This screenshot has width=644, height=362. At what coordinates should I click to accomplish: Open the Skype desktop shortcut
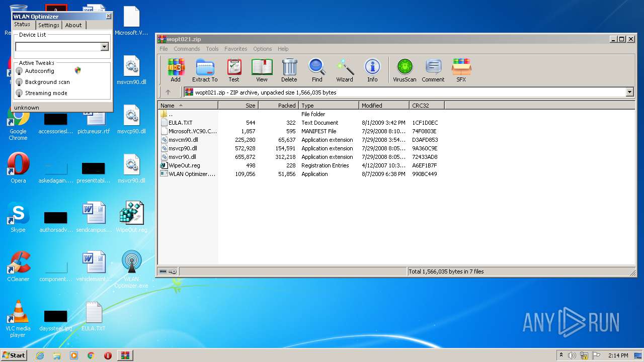coord(18,217)
